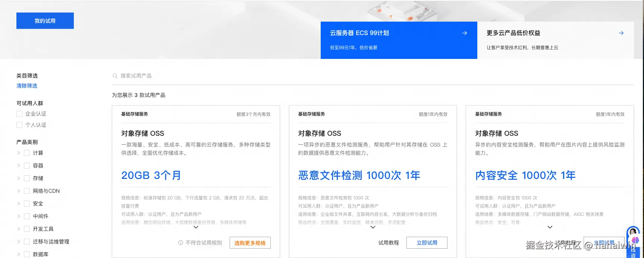Click the search magnifier icon
The image size is (644, 258).
tap(115, 76)
